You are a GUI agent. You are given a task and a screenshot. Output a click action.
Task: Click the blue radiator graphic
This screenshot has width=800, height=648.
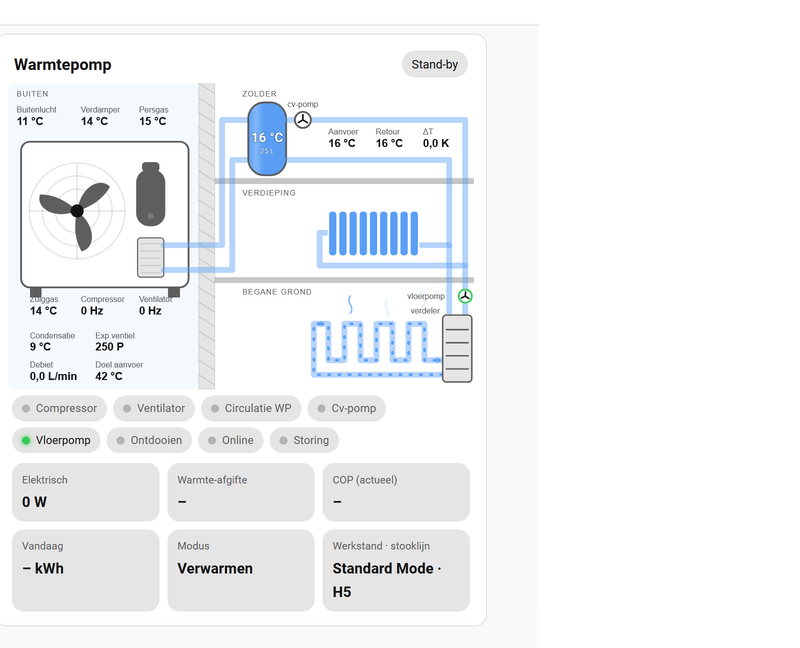(x=373, y=233)
